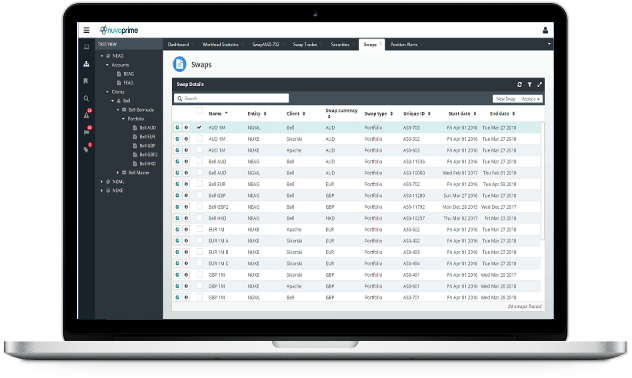Screen dimensions: 632x378
Task: Switch to the Dashboard tab
Action: click(179, 44)
